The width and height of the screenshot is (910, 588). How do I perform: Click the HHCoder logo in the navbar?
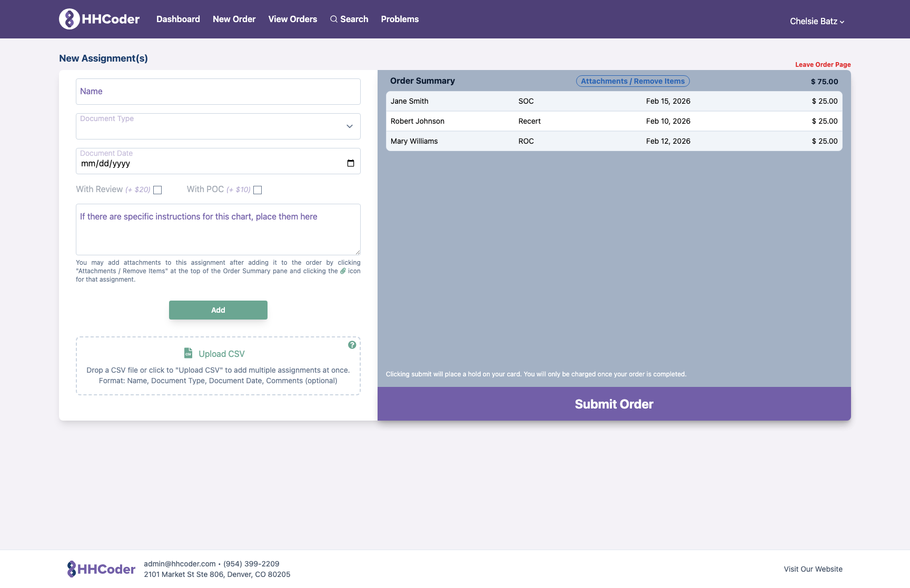[98, 19]
